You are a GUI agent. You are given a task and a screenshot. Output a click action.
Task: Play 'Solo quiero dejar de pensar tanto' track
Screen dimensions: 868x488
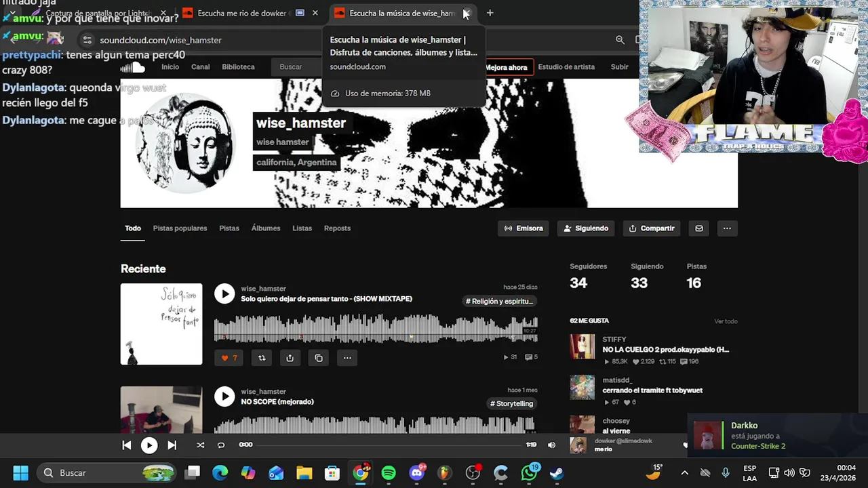[224, 293]
